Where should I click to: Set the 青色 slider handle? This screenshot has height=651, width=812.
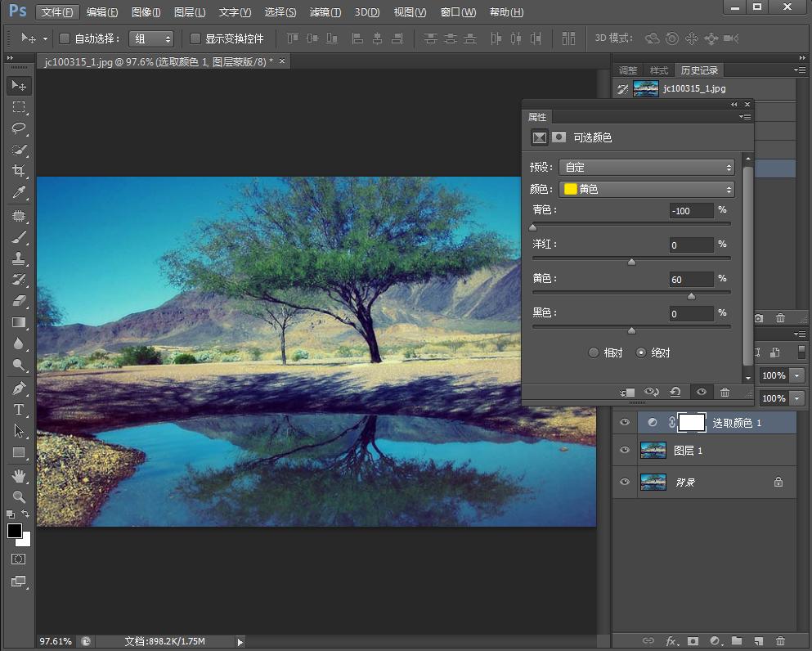(533, 227)
